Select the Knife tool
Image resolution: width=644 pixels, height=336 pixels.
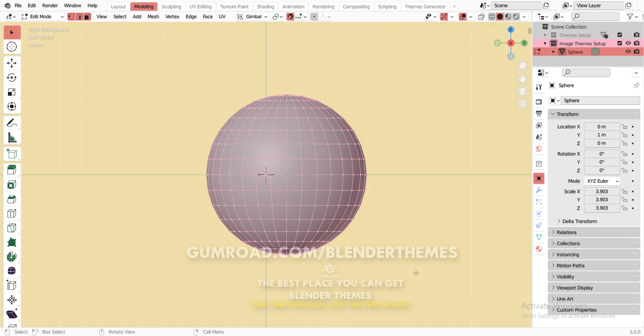(12, 228)
